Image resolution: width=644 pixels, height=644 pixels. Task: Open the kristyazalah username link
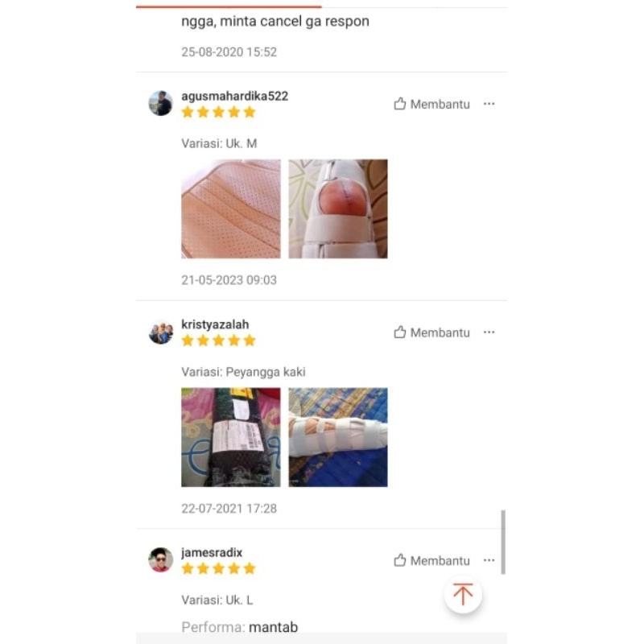click(215, 324)
